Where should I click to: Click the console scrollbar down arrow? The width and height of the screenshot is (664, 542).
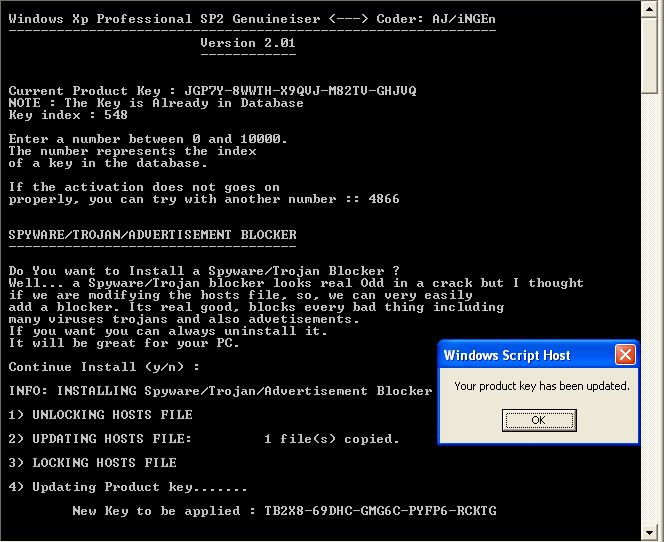point(649,533)
